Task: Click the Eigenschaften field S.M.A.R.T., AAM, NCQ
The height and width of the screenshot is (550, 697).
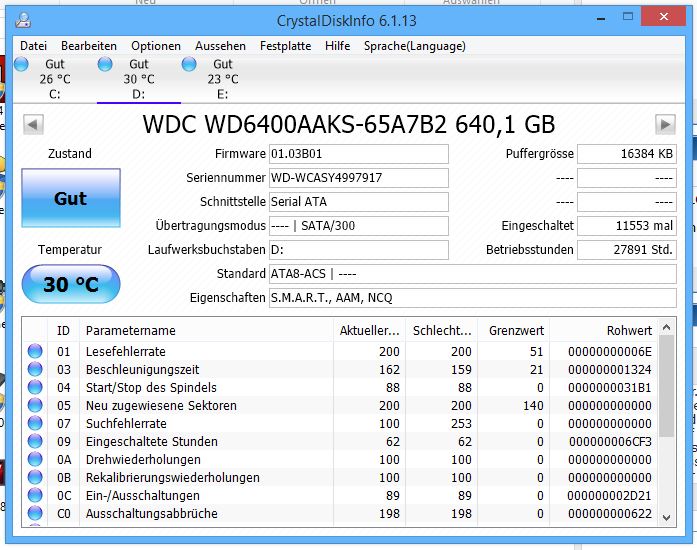Action: (x=473, y=298)
